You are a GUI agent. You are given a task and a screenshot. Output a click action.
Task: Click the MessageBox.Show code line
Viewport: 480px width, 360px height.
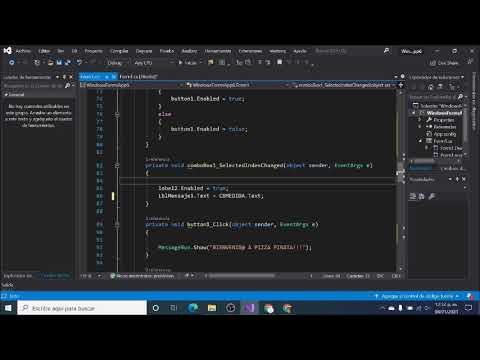pyautogui.click(x=235, y=247)
